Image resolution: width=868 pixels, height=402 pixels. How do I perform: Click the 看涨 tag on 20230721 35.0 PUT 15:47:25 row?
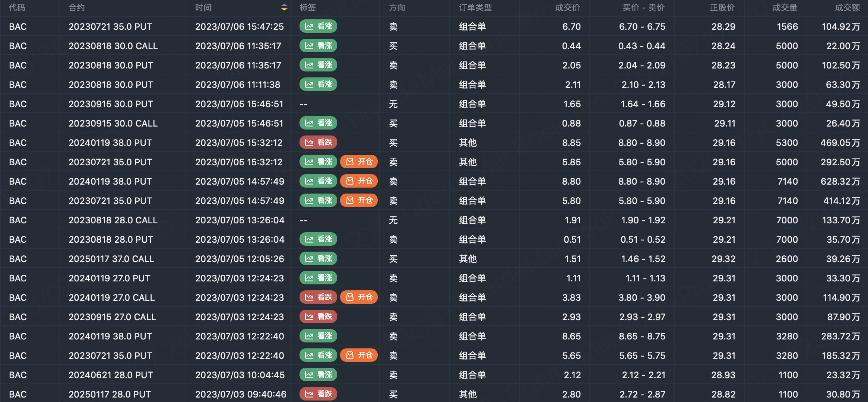pyautogui.click(x=318, y=26)
